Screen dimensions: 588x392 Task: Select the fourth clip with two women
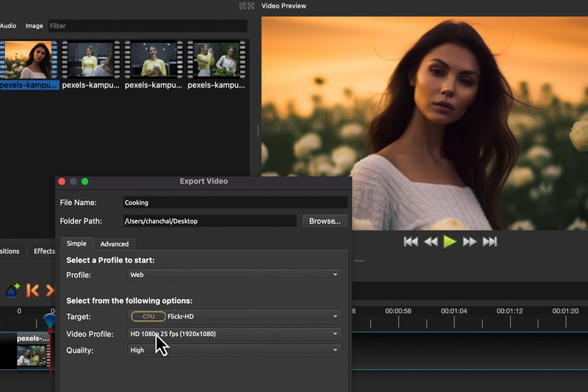click(x=216, y=59)
